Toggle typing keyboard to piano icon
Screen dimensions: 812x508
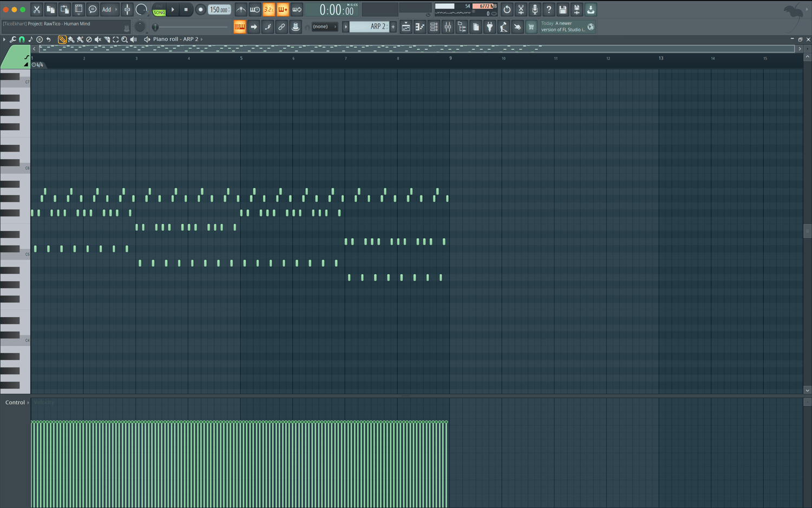point(240,27)
